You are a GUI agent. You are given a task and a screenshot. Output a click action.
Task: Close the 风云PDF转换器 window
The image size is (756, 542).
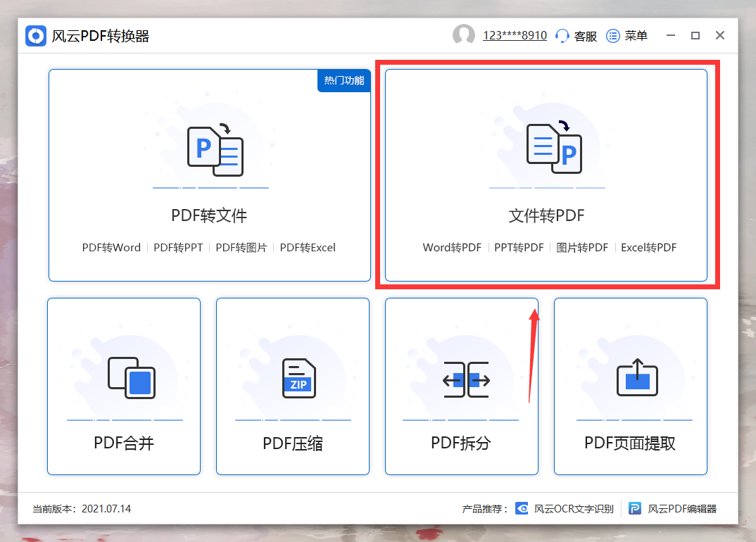click(x=720, y=35)
